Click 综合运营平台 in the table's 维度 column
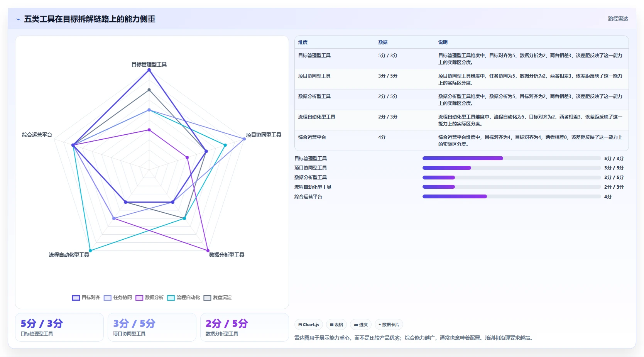Viewport: 644px width, 357px height. pos(312,137)
